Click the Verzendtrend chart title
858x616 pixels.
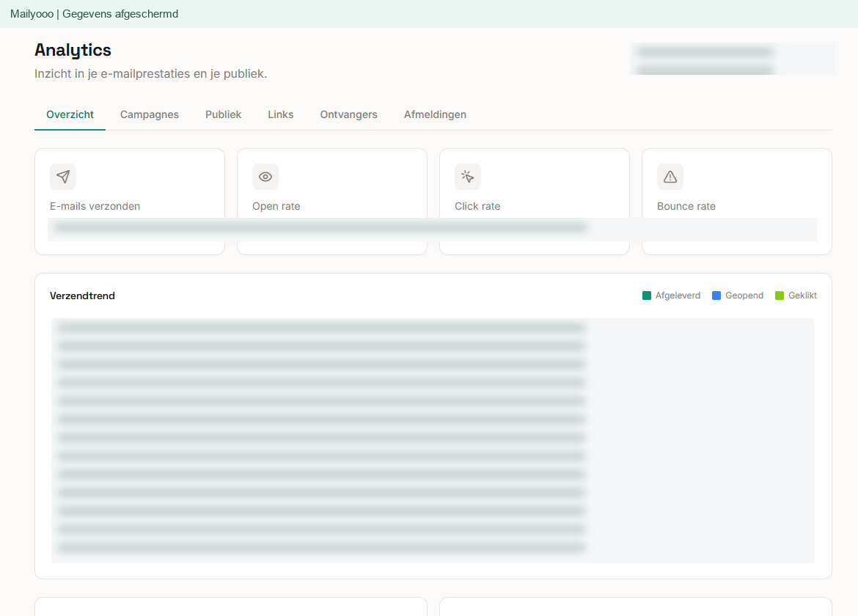click(82, 296)
